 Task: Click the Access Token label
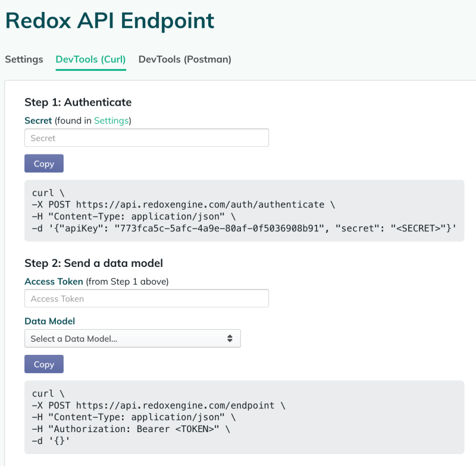(54, 282)
